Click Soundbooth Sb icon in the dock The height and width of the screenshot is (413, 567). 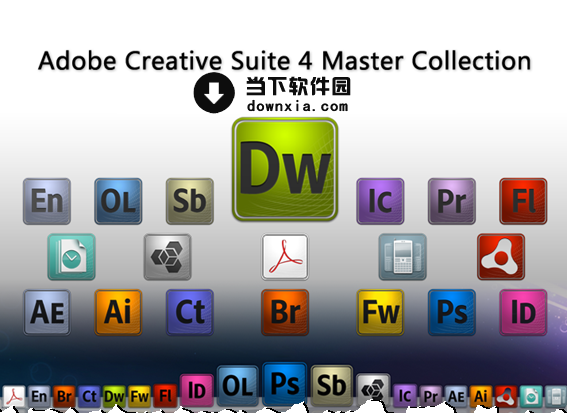pos(332,386)
